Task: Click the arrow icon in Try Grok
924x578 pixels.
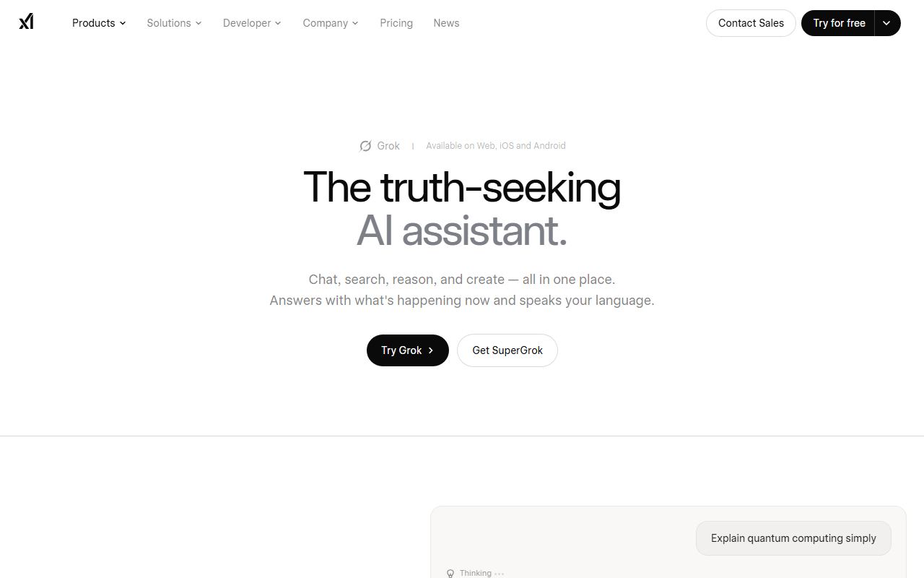Action: [431, 350]
